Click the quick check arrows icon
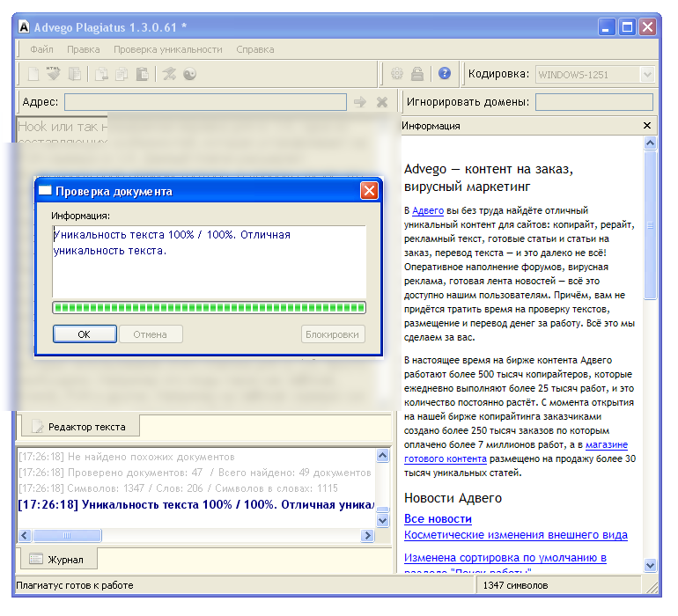This screenshot has width=678, height=616. [x=169, y=74]
